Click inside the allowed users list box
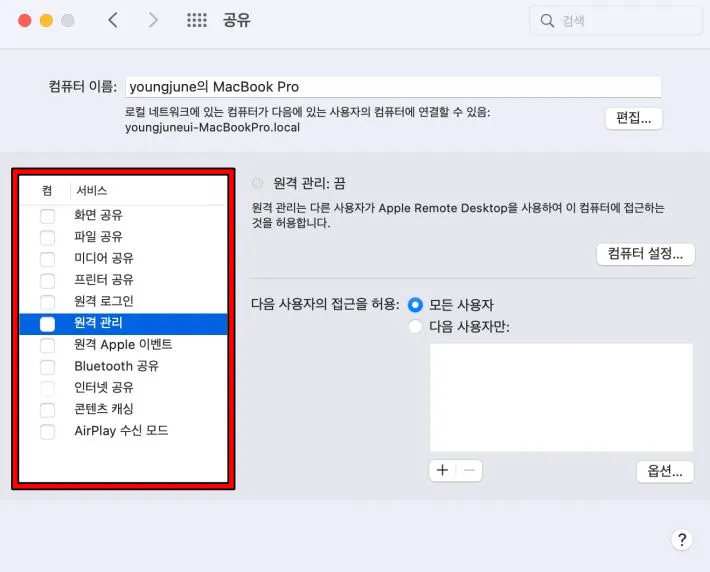 [x=561, y=397]
